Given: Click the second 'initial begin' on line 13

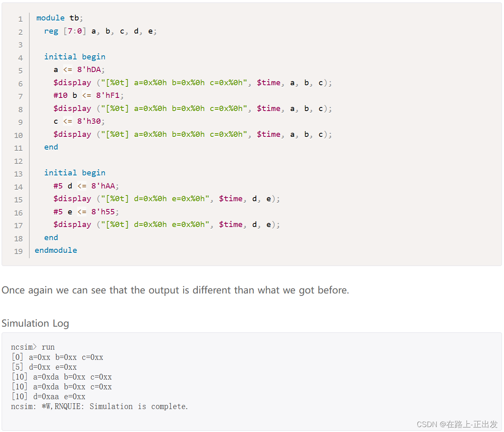Looking at the screenshot, I should coord(75,173).
